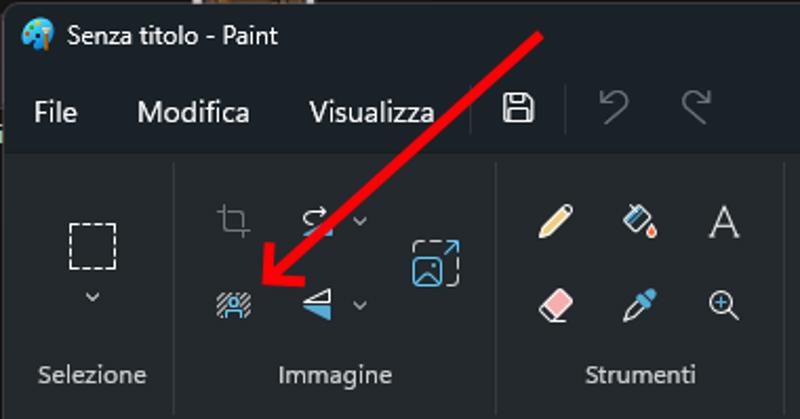
Task: Expand the Rotate options chevron
Action: [x=360, y=221]
